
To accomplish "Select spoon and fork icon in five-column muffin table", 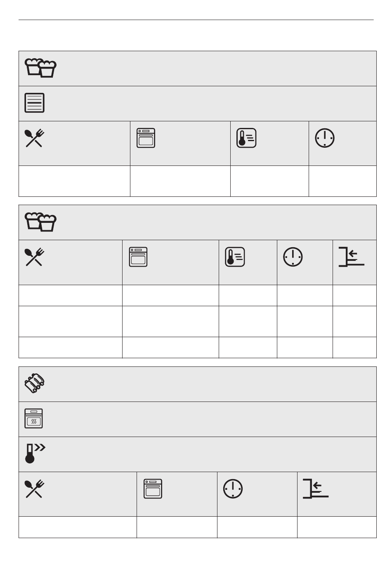I will pyautogui.click(x=35, y=257).
